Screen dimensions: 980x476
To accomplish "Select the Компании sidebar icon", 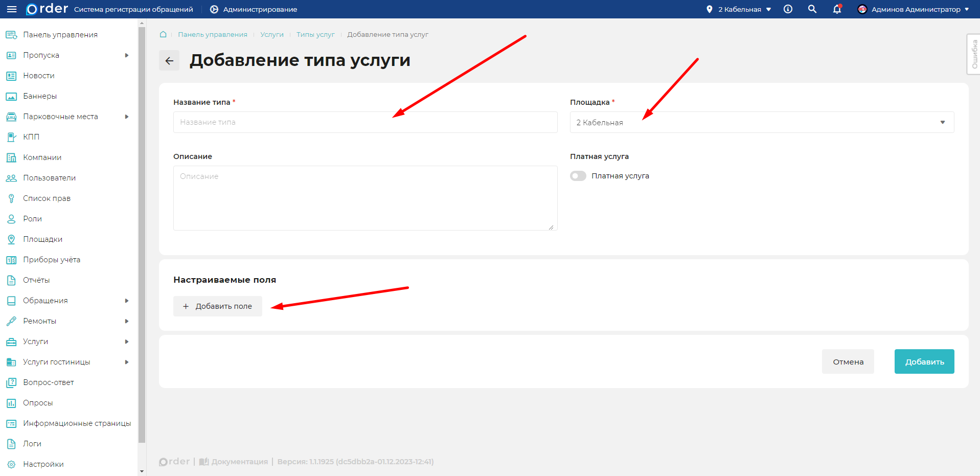I will (x=11, y=157).
